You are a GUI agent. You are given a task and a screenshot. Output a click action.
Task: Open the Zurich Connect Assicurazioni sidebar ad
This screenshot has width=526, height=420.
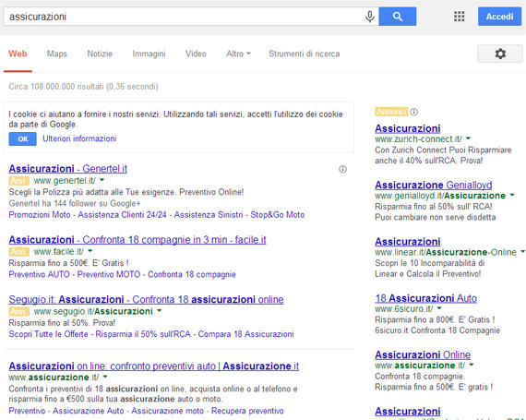pos(408,128)
